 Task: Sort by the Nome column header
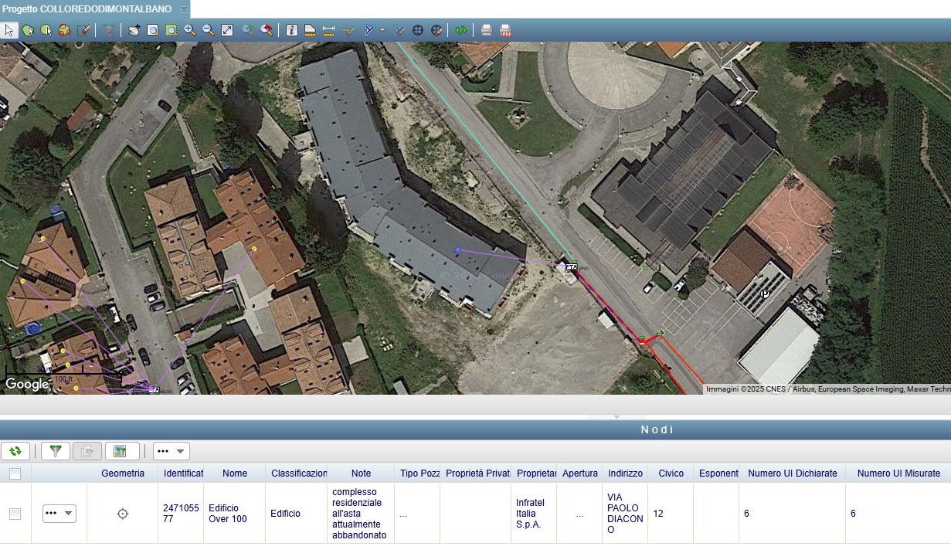coord(235,473)
